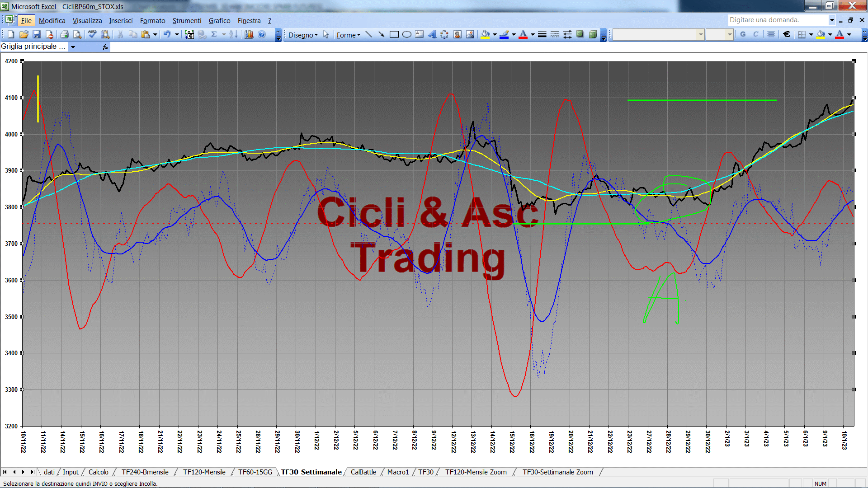Click the Insert Picture from file icon
This screenshot has height=488, width=868.
coord(470,34)
